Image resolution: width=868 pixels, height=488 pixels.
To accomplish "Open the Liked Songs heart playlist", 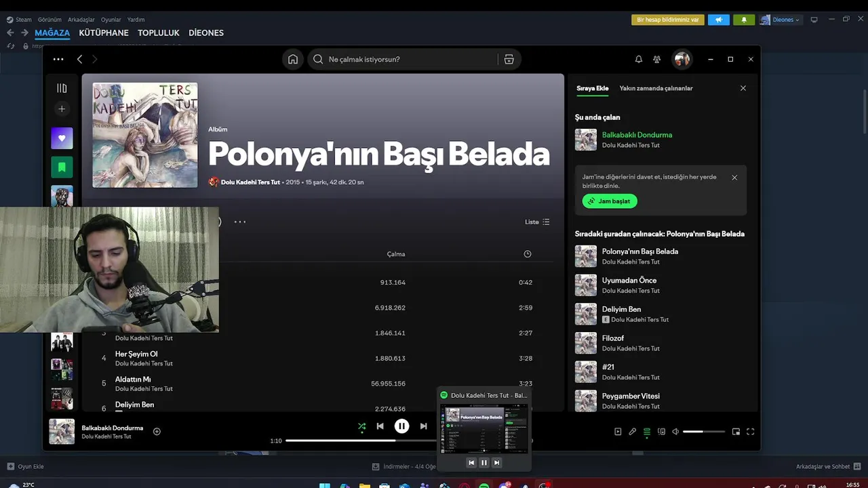I will pyautogui.click(x=62, y=138).
